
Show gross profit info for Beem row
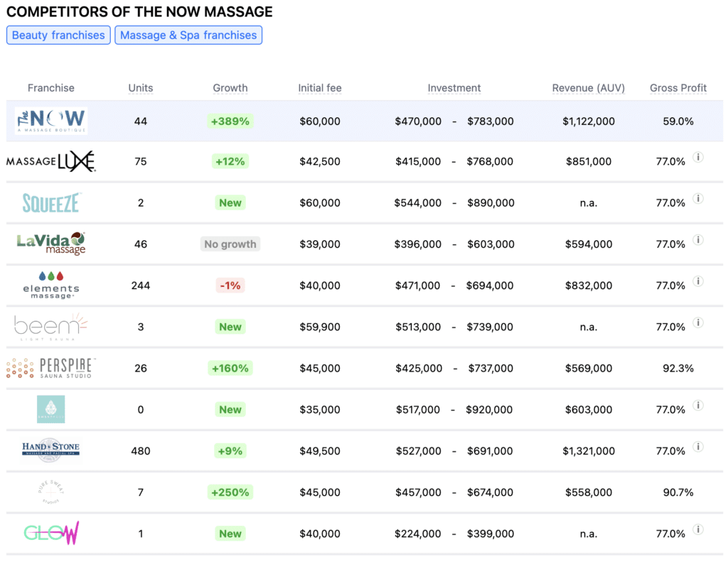click(698, 322)
